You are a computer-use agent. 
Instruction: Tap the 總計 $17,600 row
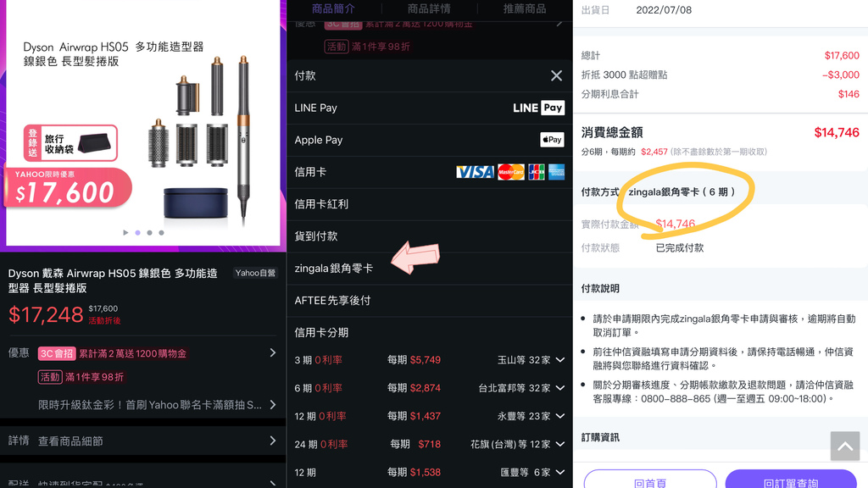click(x=721, y=55)
